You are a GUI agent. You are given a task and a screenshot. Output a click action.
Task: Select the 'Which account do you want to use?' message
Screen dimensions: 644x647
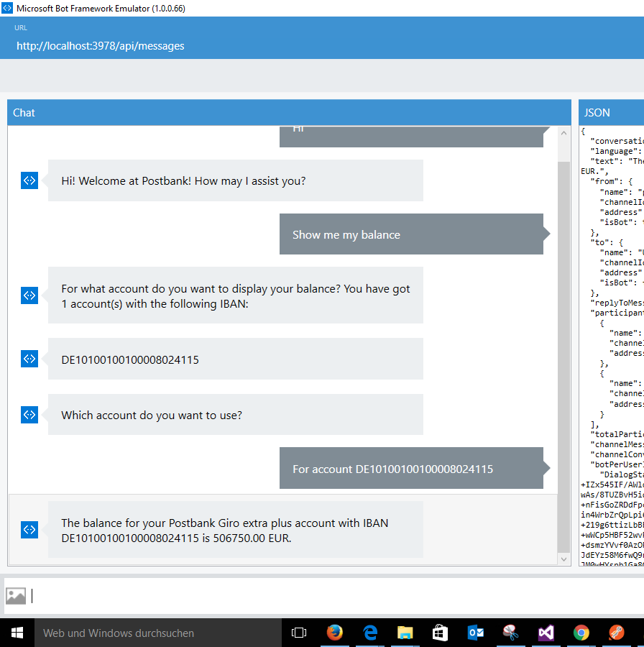[236, 415]
